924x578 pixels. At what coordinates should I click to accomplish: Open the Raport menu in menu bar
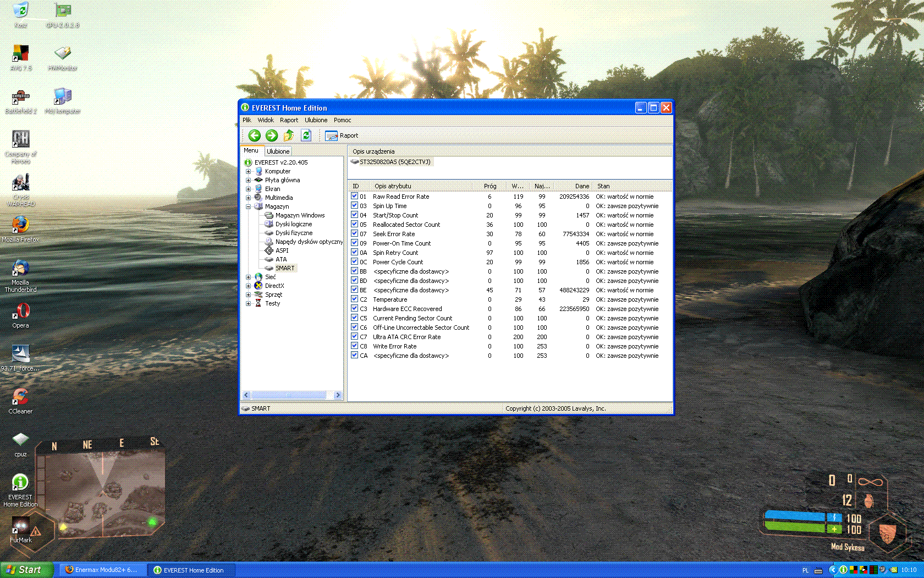[289, 120]
